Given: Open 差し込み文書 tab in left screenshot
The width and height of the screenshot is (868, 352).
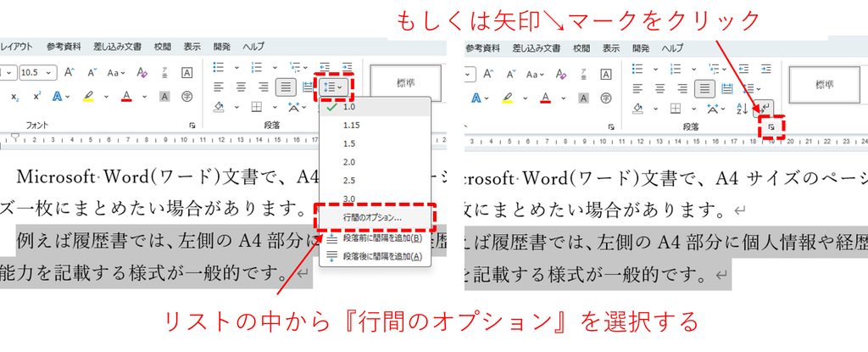Looking at the screenshot, I should point(116,47).
